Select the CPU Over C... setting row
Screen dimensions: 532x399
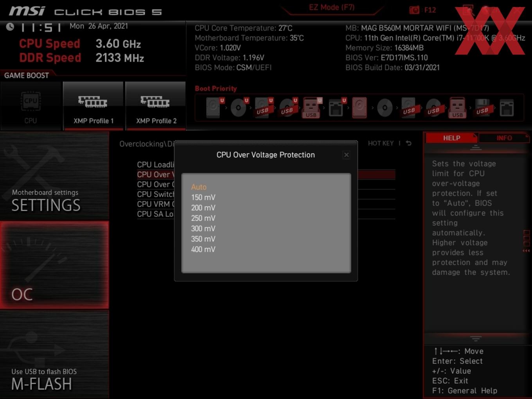156,184
